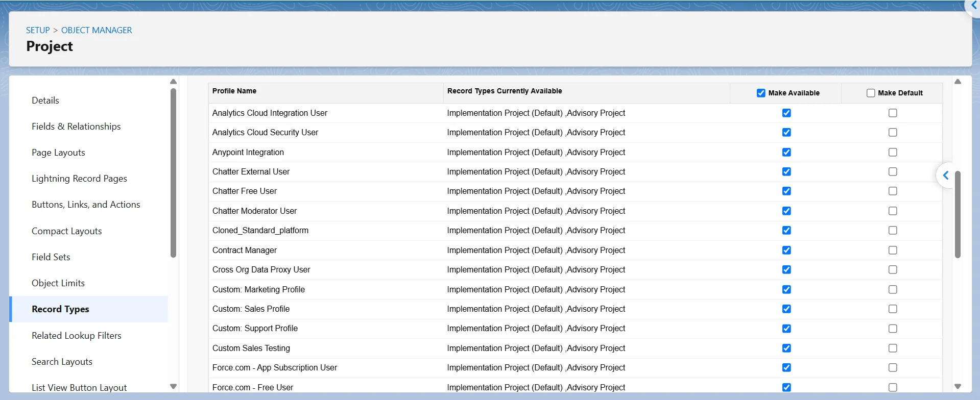Open Related Lookup Filters

pyautogui.click(x=77, y=336)
